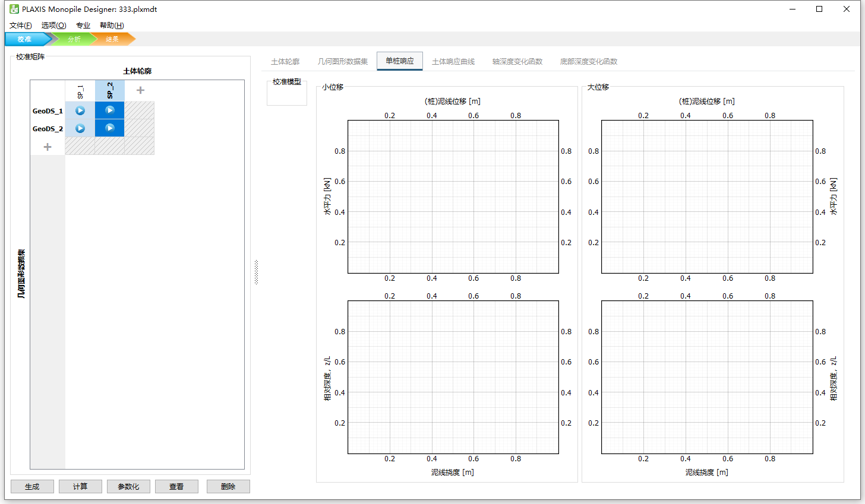
Task: Switch to the 土体响应曲线 tab
Action: [x=453, y=62]
